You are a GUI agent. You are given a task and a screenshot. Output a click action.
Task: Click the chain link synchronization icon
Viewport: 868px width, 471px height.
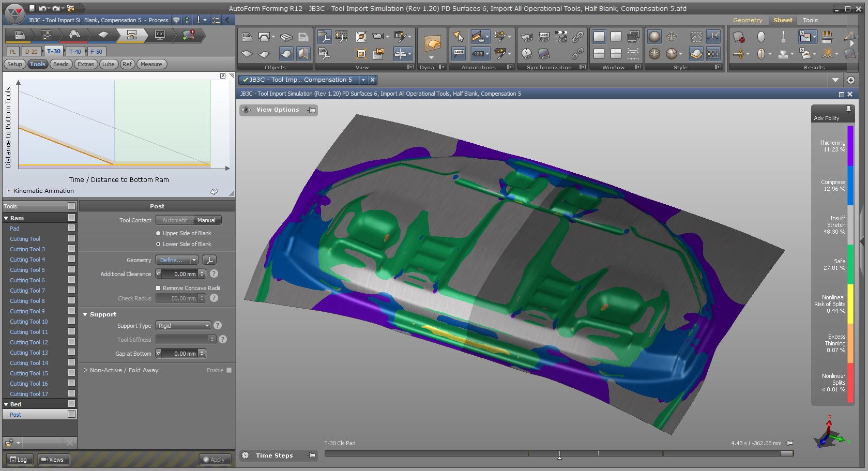(577, 37)
